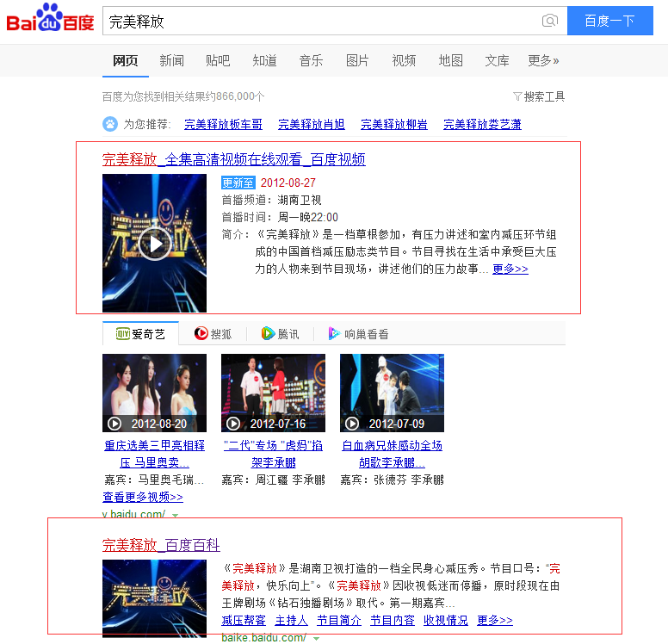Open 搜索工具 filter options

[539, 96]
